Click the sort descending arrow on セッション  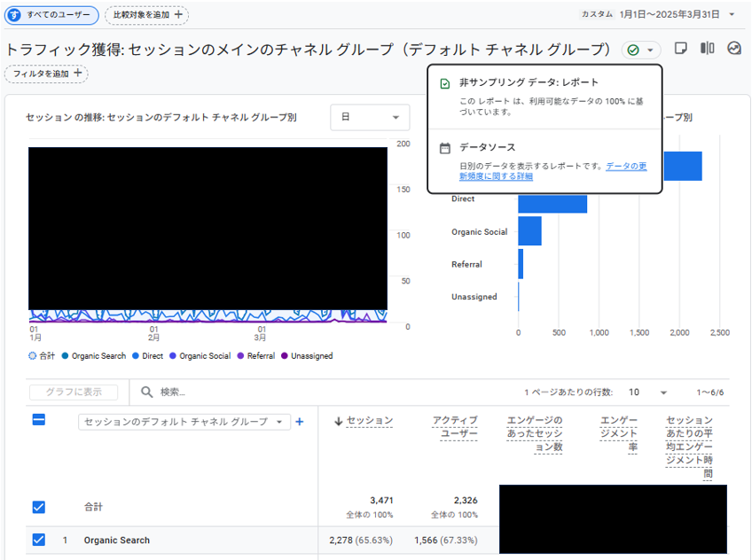(339, 421)
